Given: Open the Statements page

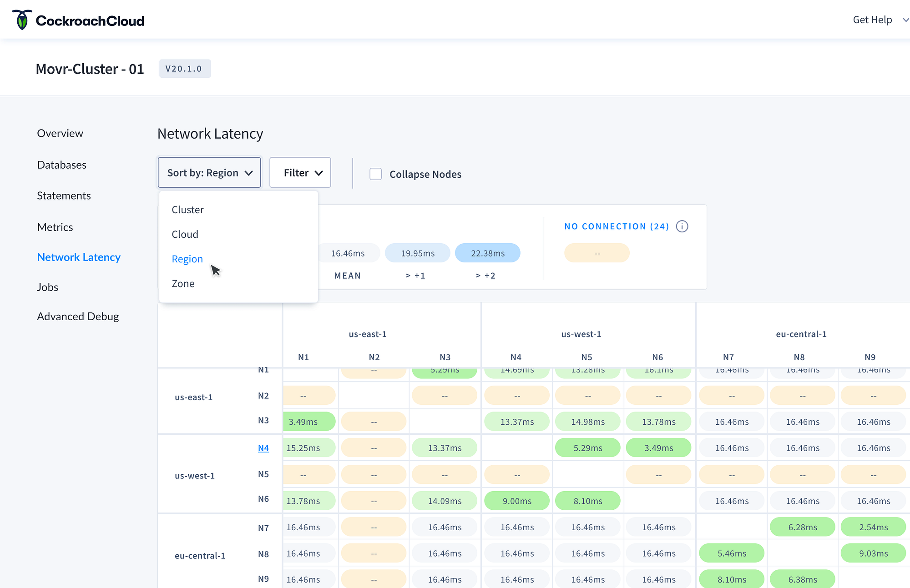Looking at the screenshot, I should pyautogui.click(x=64, y=196).
